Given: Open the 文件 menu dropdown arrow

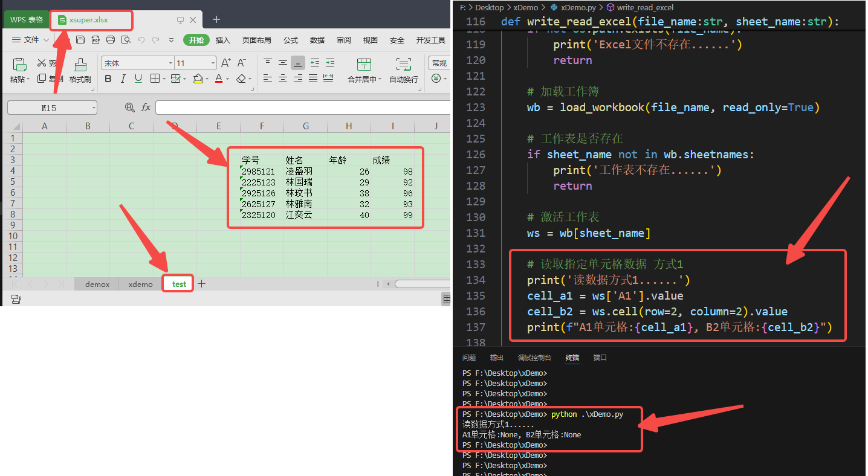Looking at the screenshot, I should [x=47, y=40].
